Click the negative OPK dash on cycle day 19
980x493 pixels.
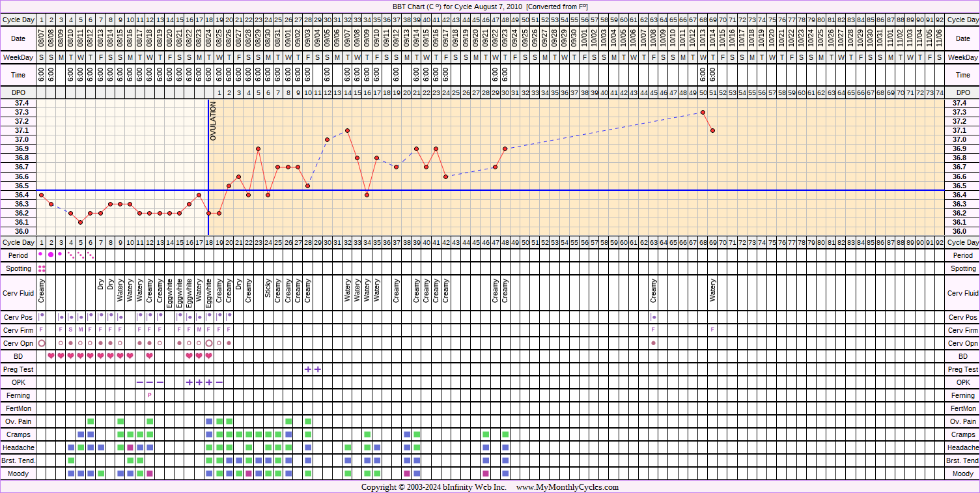(219, 382)
